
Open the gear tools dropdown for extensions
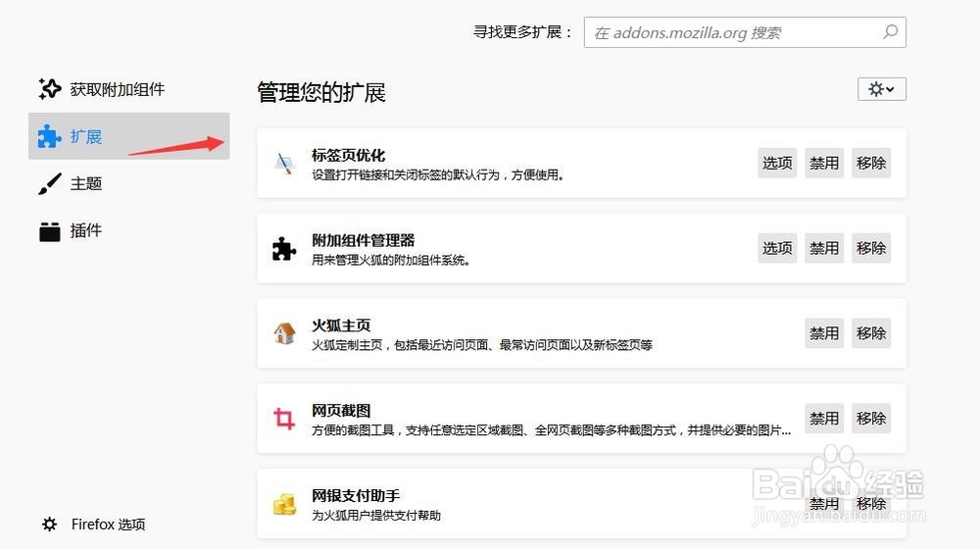point(881,89)
